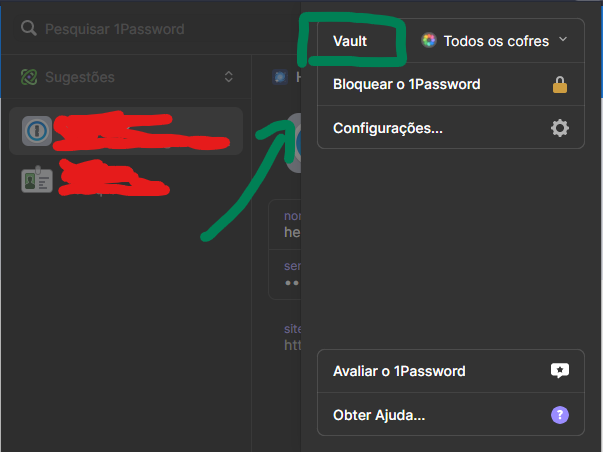The height and width of the screenshot is (452, 603).
Task: Click the star speech bubble icon
Action: (560, 371)
